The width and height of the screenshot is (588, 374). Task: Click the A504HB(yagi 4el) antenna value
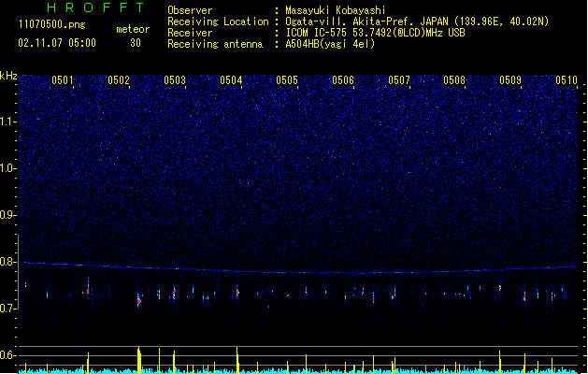330,44
